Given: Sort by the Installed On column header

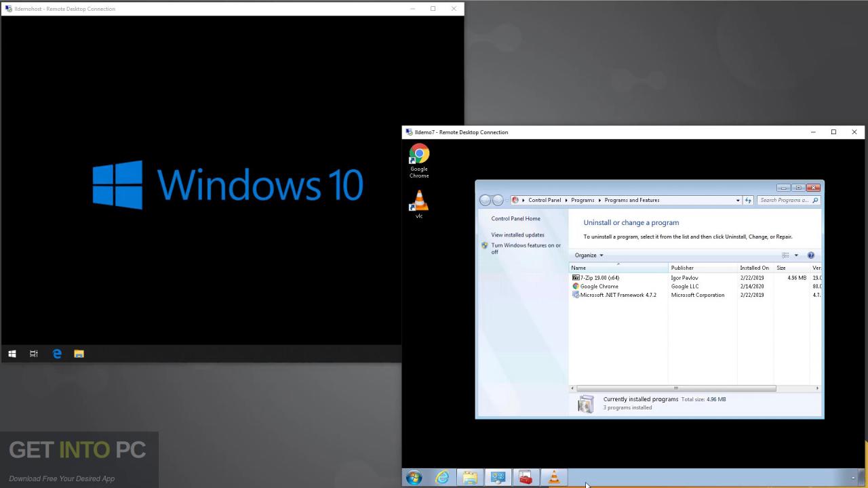Looking at the screenshot, I should 755,268.
